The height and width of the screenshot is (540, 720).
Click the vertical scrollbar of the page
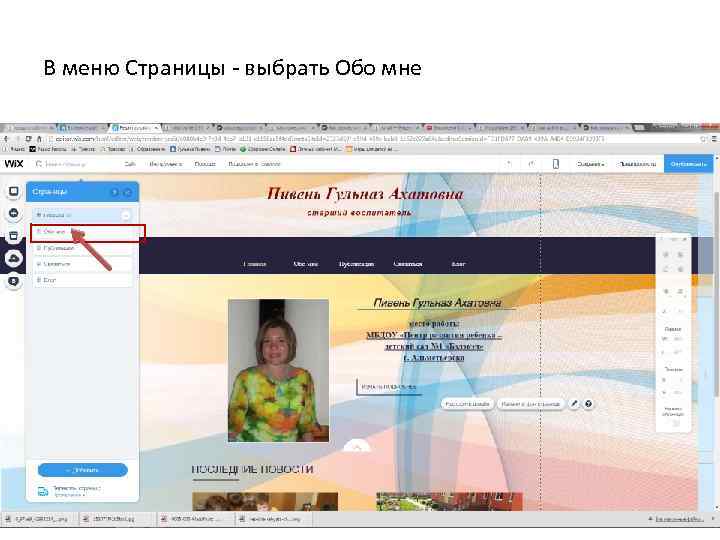(x=717, y=294)
